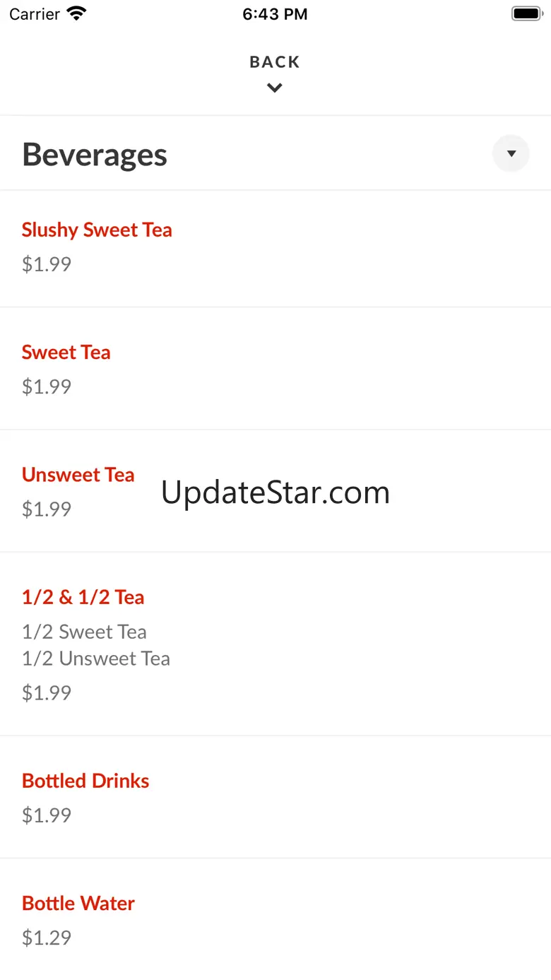Viewport: 551px width, 980px height.
Task: Tap the 1/2 Unsweet Tea description line
Action: click(96, 658)
